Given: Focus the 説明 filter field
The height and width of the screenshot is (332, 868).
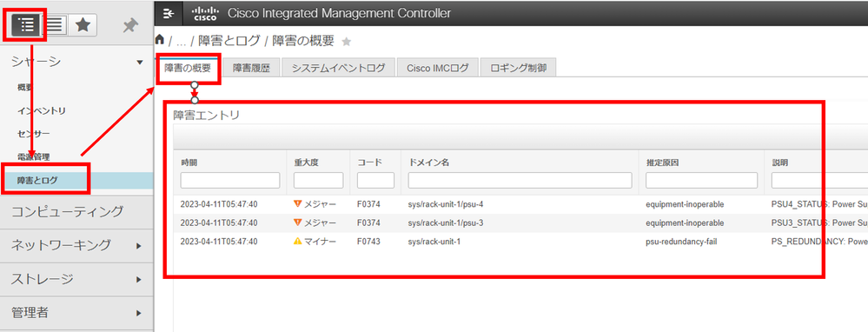Looking at the screenshot, I should click(819, 181).
